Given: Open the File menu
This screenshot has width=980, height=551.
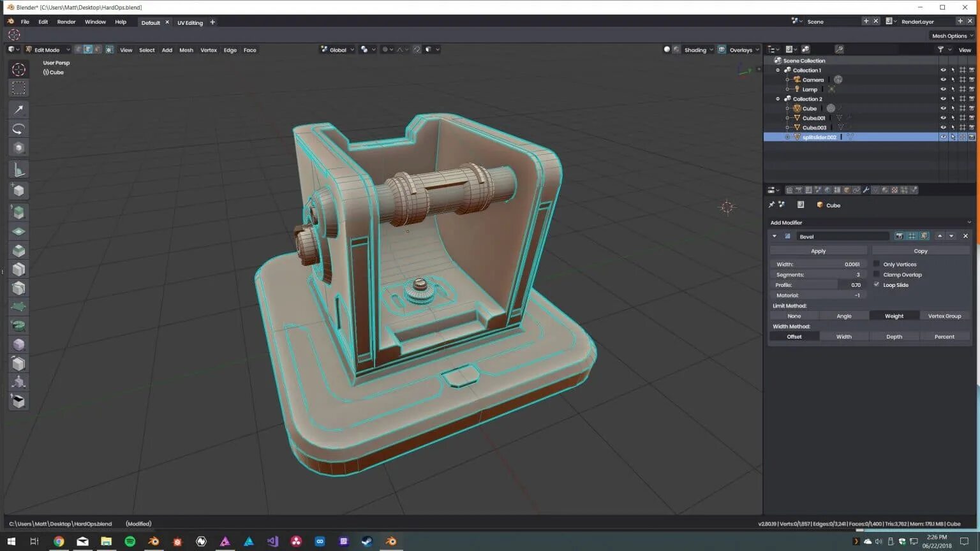Looking at the screenshot, I should (25, 22).
